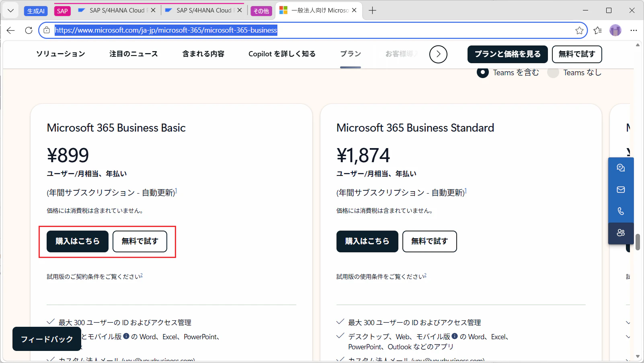Open the faded お客様導入 navigation item
This screenshot has width=644, height=363.
[x=401, y=54]
